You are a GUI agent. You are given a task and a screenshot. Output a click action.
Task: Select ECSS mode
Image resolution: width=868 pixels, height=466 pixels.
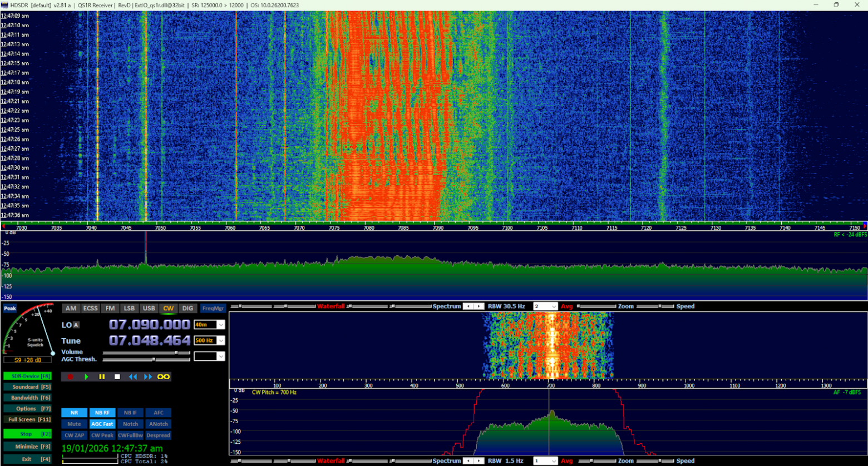click(90, 308)
